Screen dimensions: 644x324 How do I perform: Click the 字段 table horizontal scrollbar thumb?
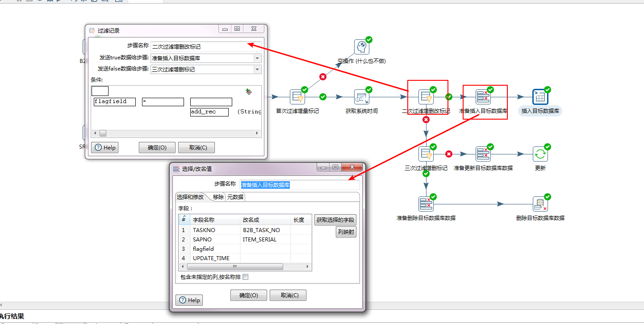pyautogui.click(x=234, y=267)
